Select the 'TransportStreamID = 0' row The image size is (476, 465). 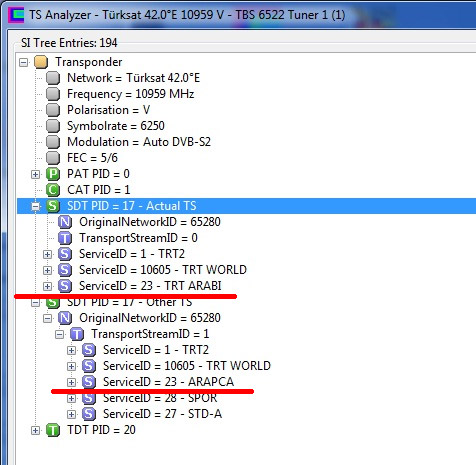[x=138, y=238]
